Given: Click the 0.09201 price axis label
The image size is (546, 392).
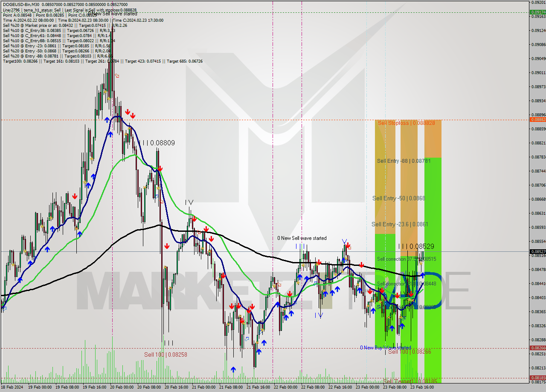Looking at the screenshot, I should click(x=537, y=3).
